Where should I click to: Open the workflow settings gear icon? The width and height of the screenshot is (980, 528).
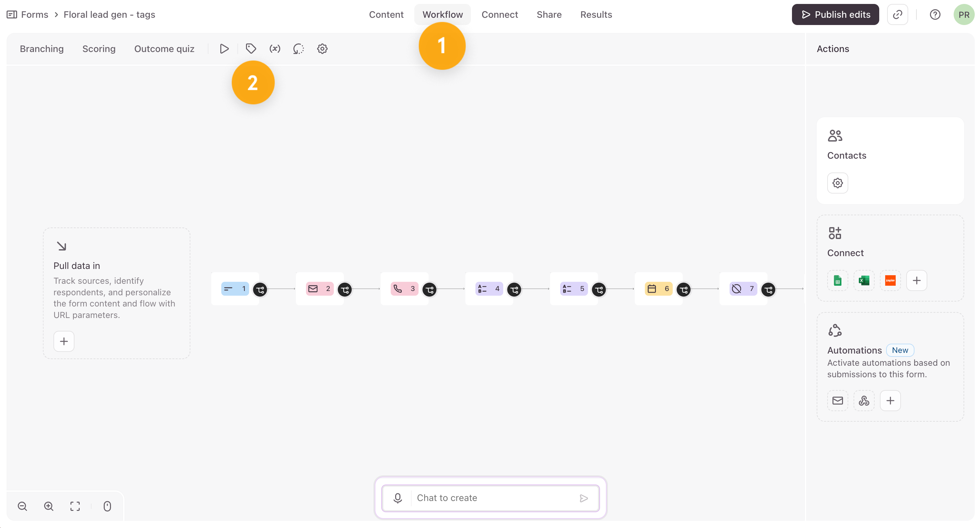[322, 49]
